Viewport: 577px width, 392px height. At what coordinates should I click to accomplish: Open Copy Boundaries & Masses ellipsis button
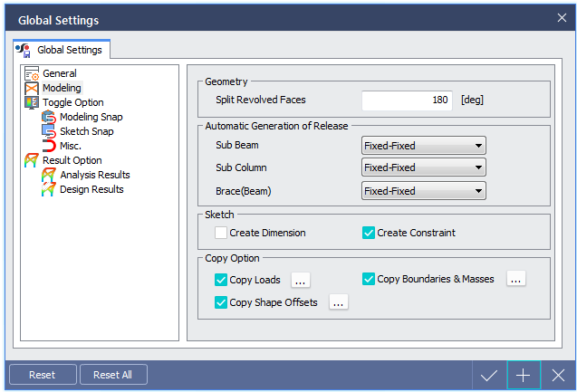[516, 278]
